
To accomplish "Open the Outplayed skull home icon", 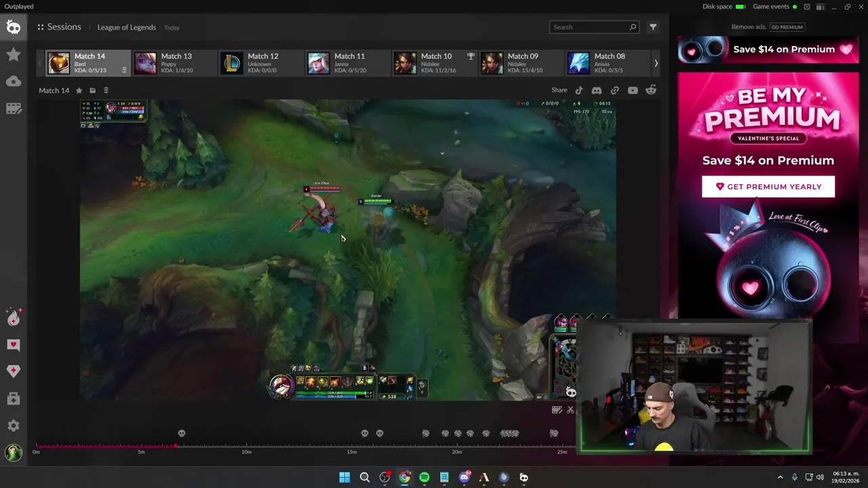I will [14, 27].
